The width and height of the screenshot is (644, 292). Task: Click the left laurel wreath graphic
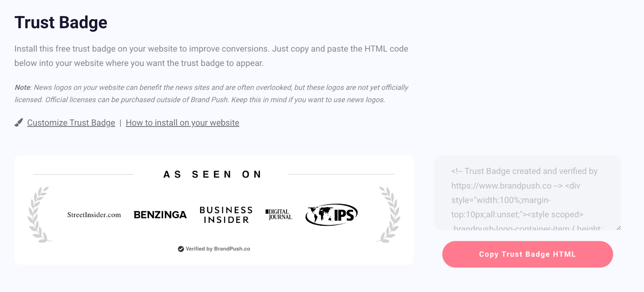(39, 214)
